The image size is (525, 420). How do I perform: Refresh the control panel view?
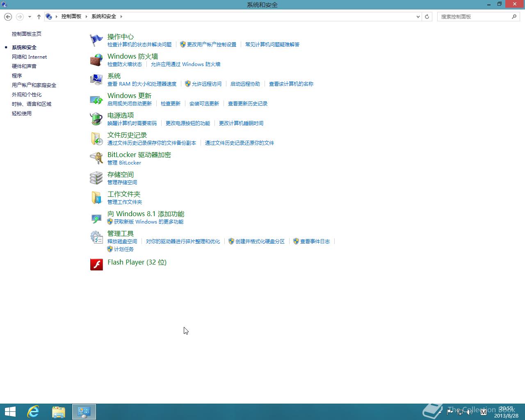tap(427, 16)
